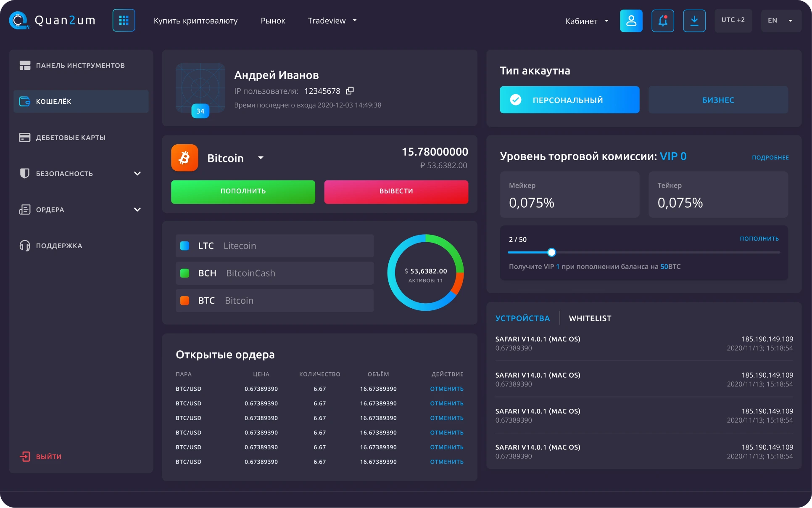812x508 pixels.
Task: Expand the ОРДЕРА chevron
Action: click(137, 209)
